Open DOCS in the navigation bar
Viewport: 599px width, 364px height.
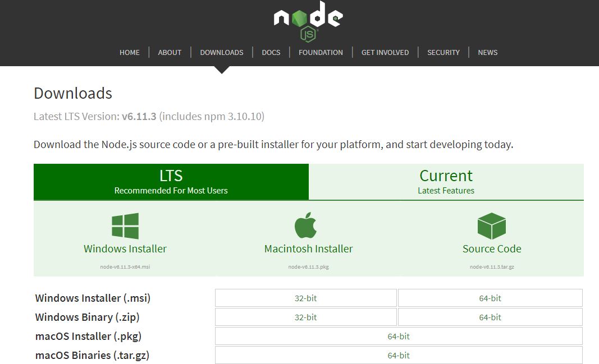[x=271, y=52]
